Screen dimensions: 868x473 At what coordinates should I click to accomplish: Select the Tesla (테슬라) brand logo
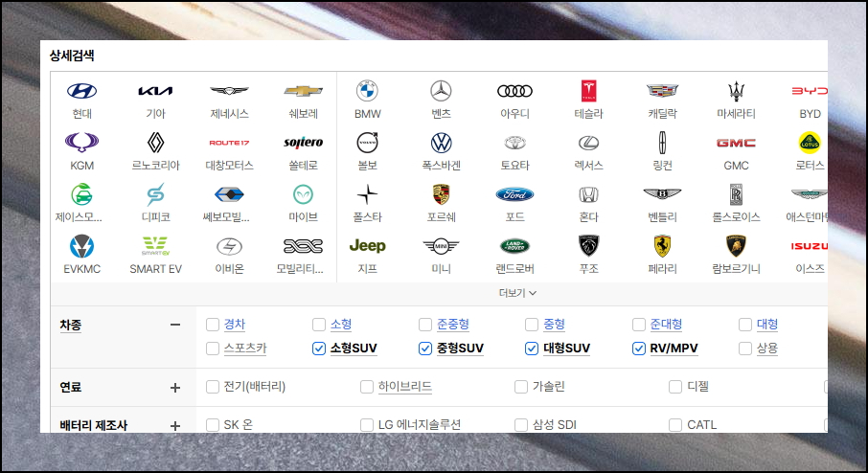point(588,91)
